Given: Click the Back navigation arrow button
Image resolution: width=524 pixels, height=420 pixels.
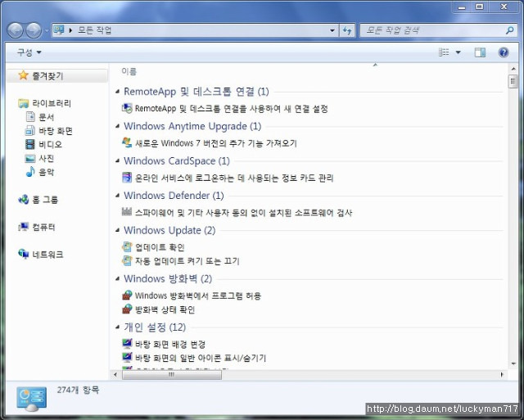Looking at the screenshot, I should 15,31.
